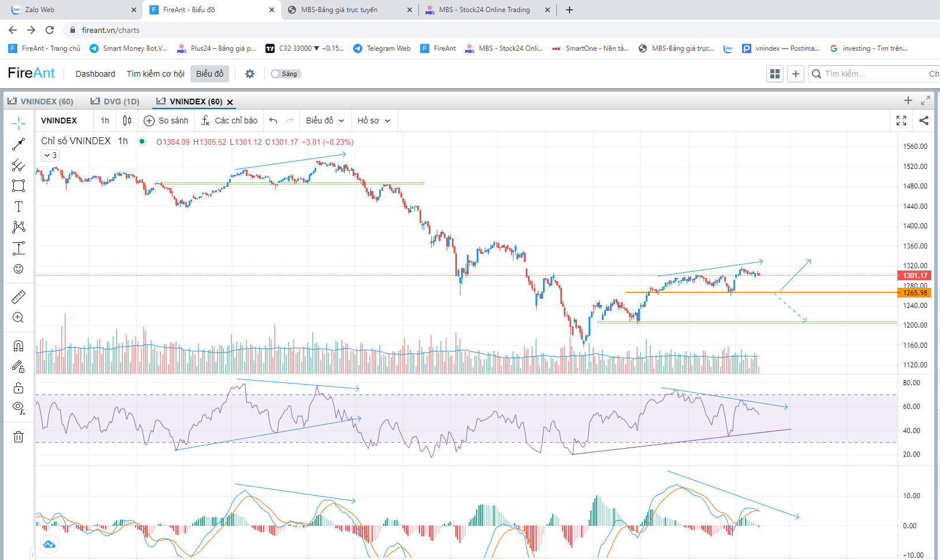Click the cloud save icon on chart
This screenshot has height=560, width=940.
49,544
